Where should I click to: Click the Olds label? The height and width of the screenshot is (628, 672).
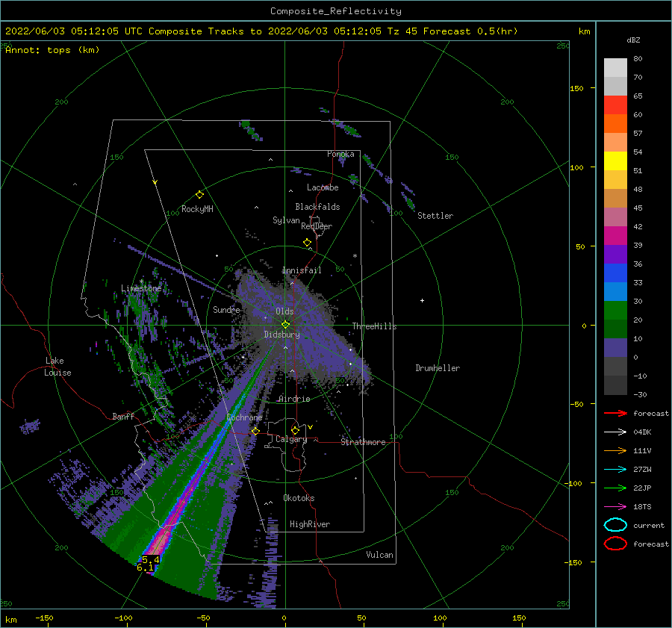tap(284, 311)
